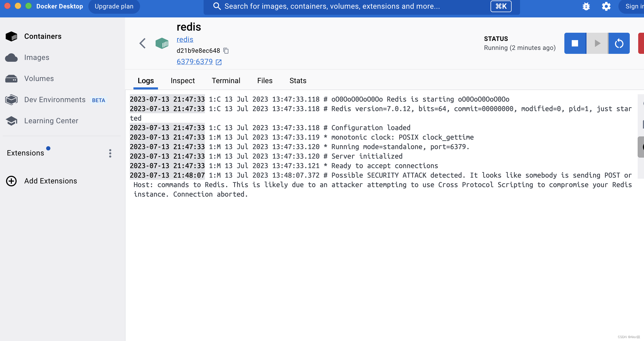Switch to the Inspect tab

(x=182, y=80)
